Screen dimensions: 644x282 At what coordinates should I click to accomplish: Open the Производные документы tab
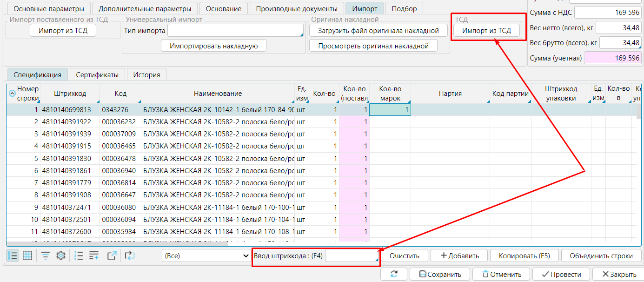click(x=296, y=9)
